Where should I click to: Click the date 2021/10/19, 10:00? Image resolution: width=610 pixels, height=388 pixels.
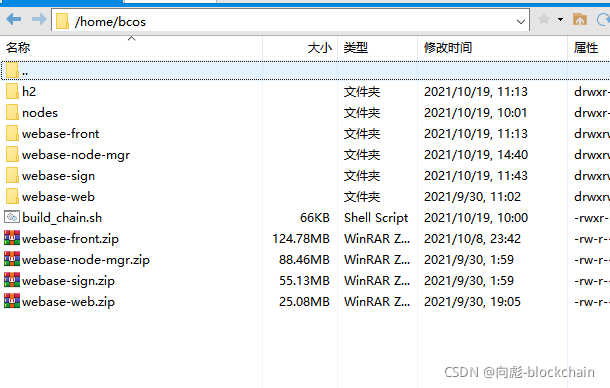pos(475,218)
